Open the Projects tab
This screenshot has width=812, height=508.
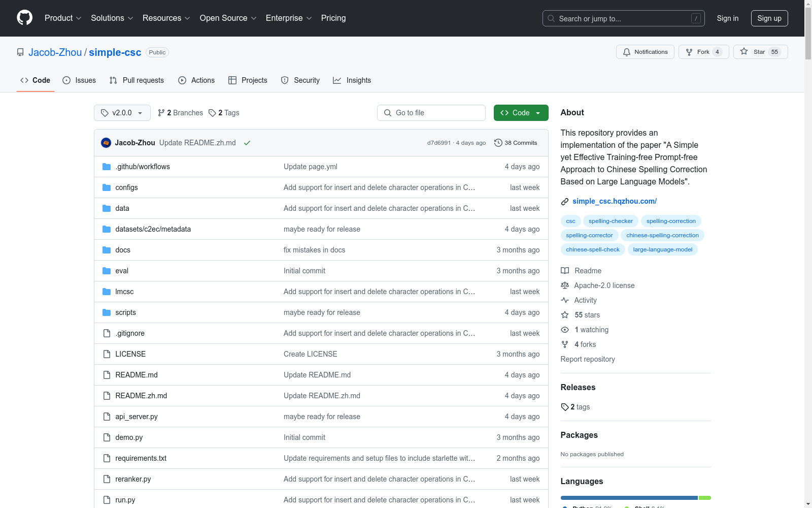point(248,80)
